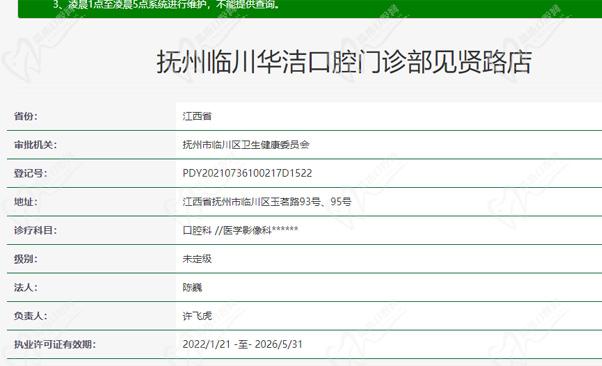Select legal person name 陈巍

tap(192, 287)
